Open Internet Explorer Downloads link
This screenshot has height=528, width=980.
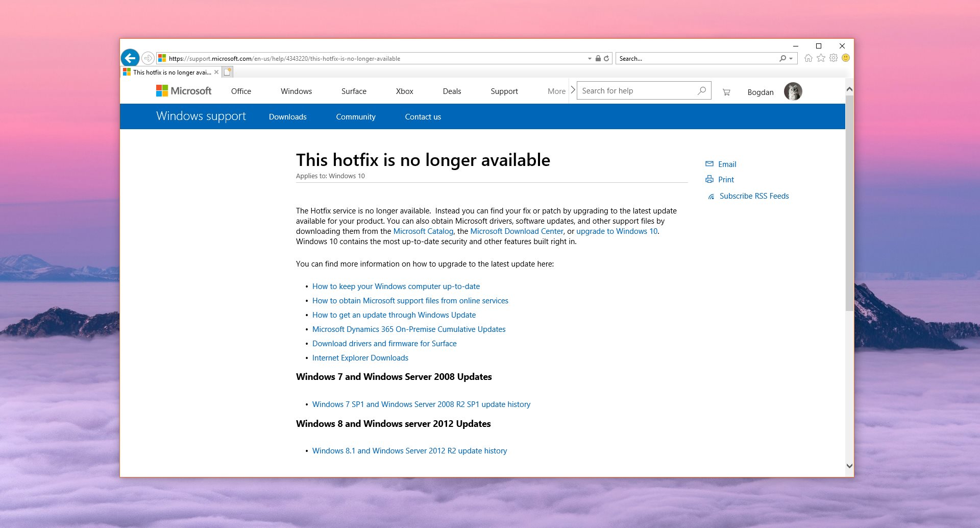(360, 358)
